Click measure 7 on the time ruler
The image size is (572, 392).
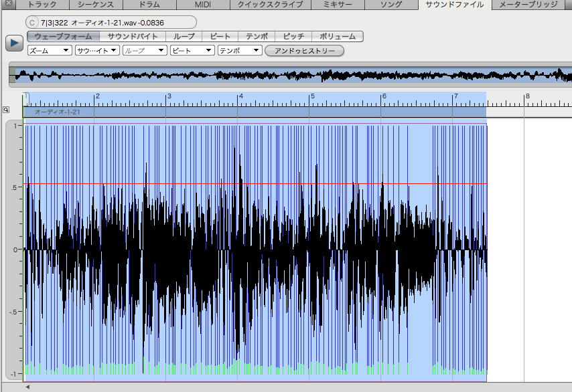(x=455, y=96)
